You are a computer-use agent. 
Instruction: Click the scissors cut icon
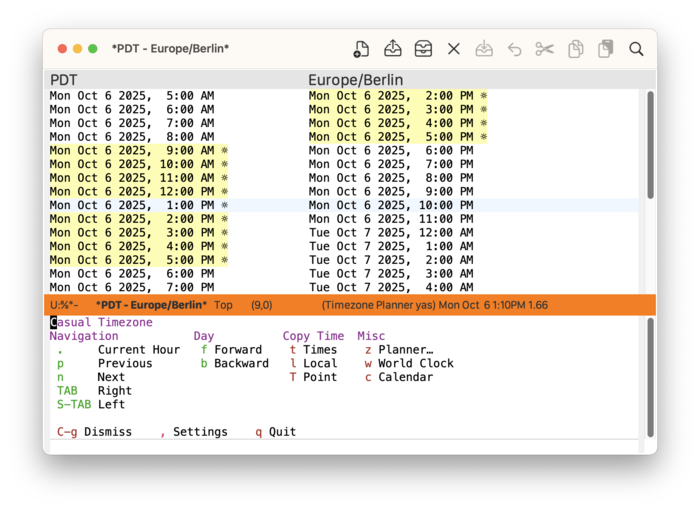tap(545, 49)
